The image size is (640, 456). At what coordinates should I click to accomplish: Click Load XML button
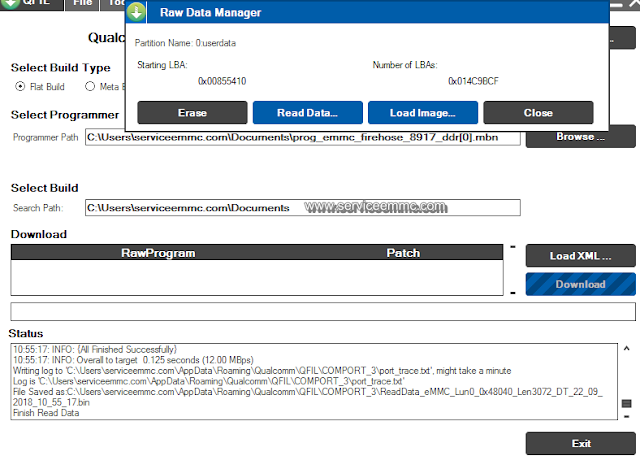pyautogui.click(x=580, y=256)
